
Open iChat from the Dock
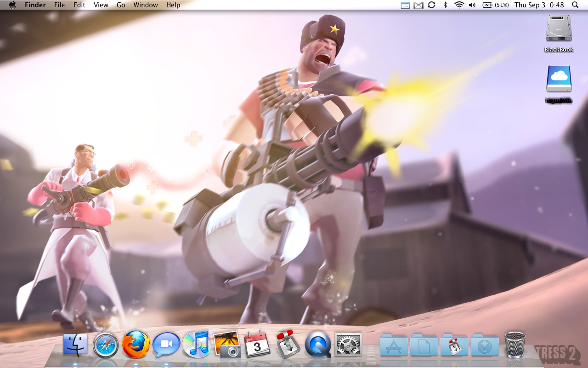click(x=166, y=344)
